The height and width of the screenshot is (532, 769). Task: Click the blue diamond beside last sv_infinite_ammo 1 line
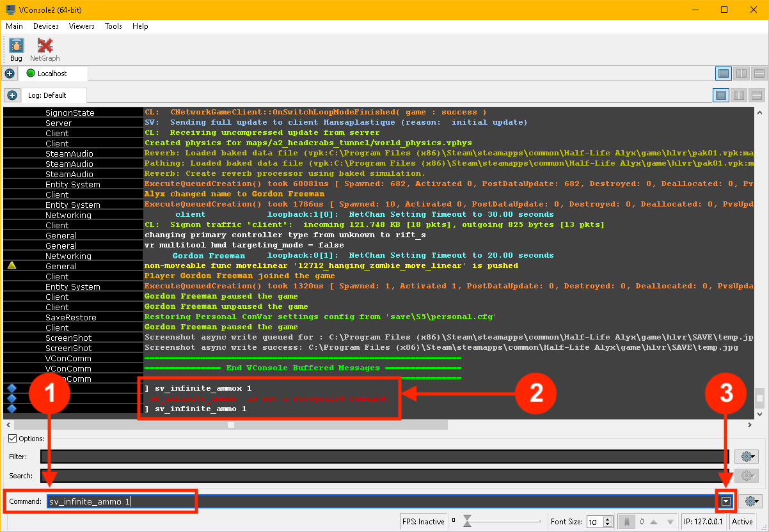[x=12, y=409]
